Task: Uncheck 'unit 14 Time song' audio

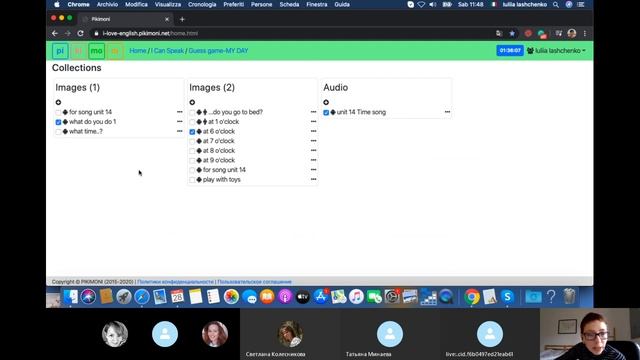Action: (326, 112)
